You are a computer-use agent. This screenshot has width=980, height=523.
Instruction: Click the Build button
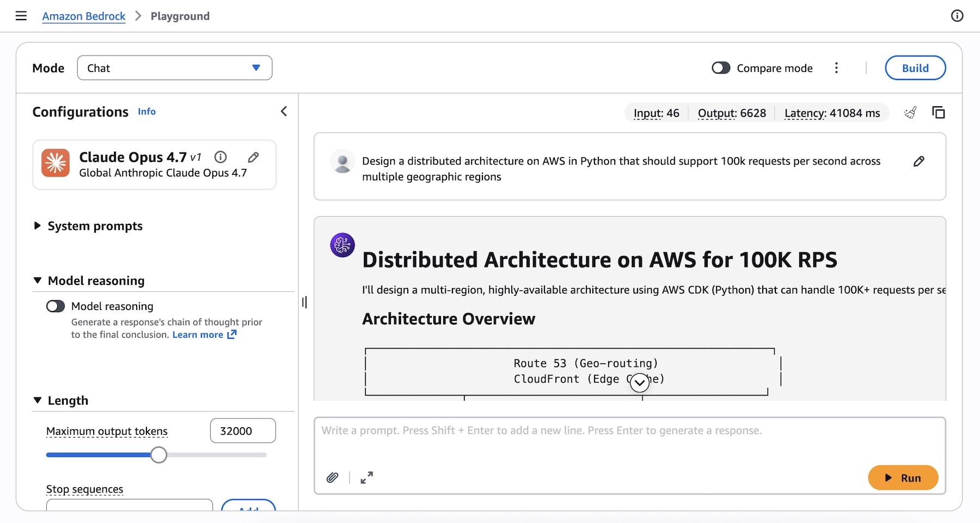click(x=915, y=68)
